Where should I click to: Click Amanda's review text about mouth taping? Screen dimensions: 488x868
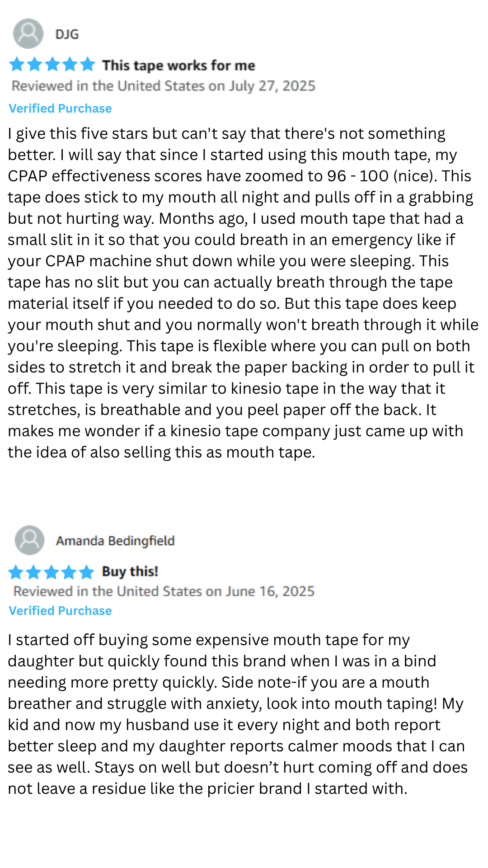(238, 714)
